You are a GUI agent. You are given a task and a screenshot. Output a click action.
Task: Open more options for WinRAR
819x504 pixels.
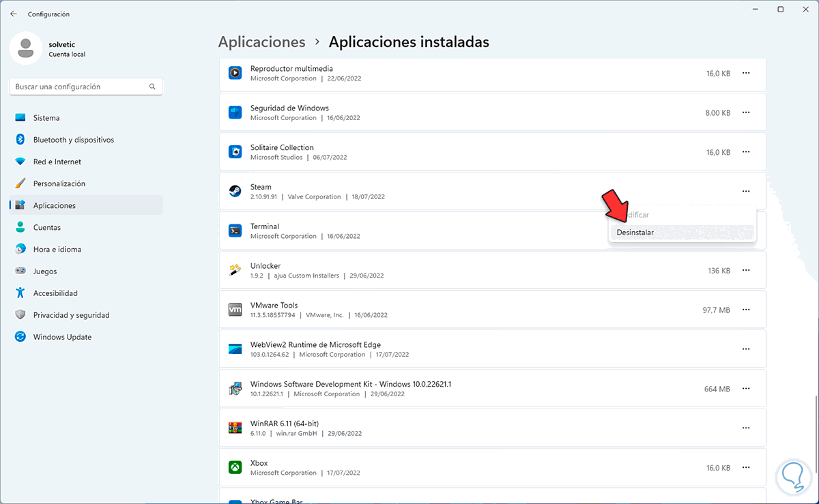tap(746, 428)
